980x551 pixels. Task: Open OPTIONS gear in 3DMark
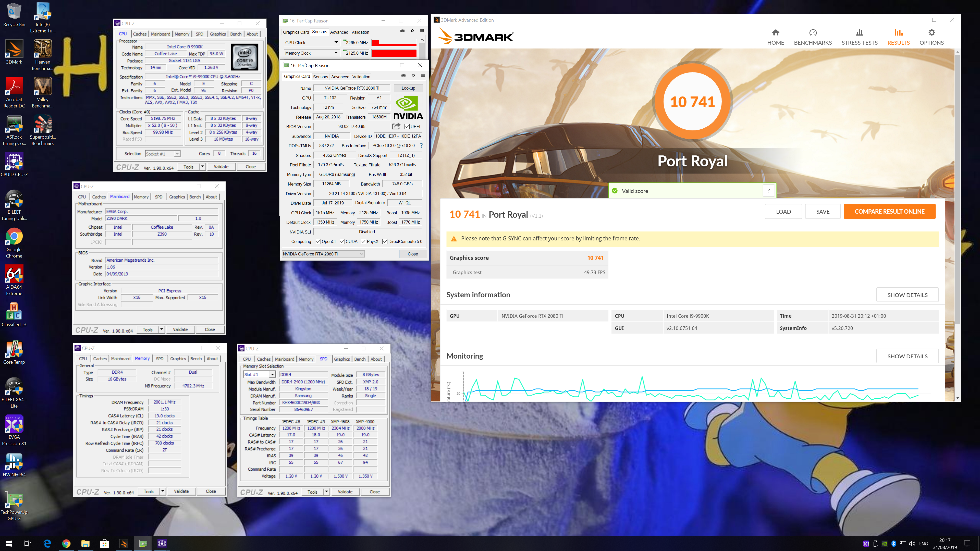click(x=931, y=37)
